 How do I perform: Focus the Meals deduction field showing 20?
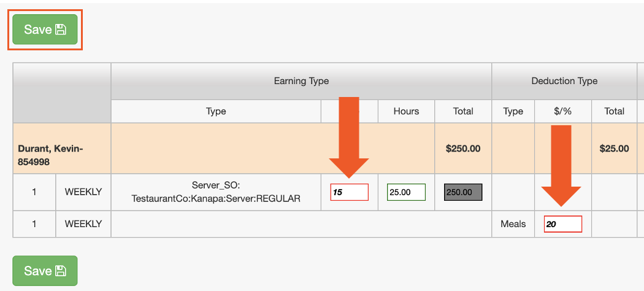click(x=562, y=224)
